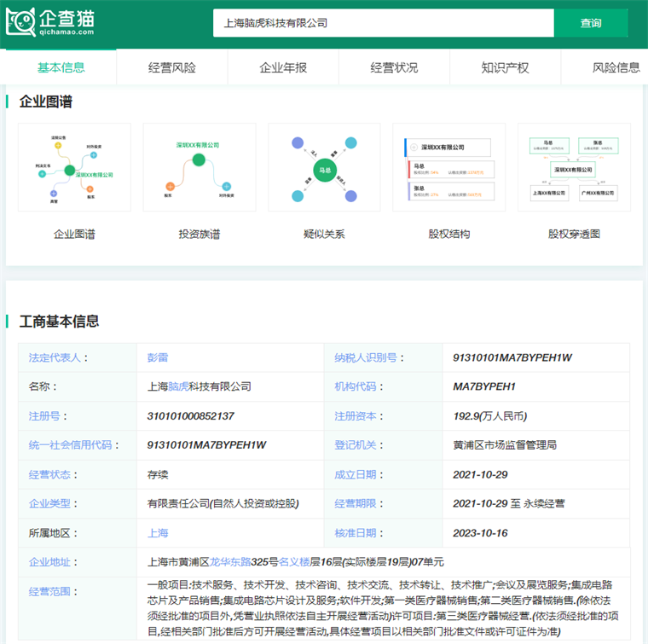Open the 股权结构 diagram thumbnail
This screenshot has height=644, width=648.
448,167
